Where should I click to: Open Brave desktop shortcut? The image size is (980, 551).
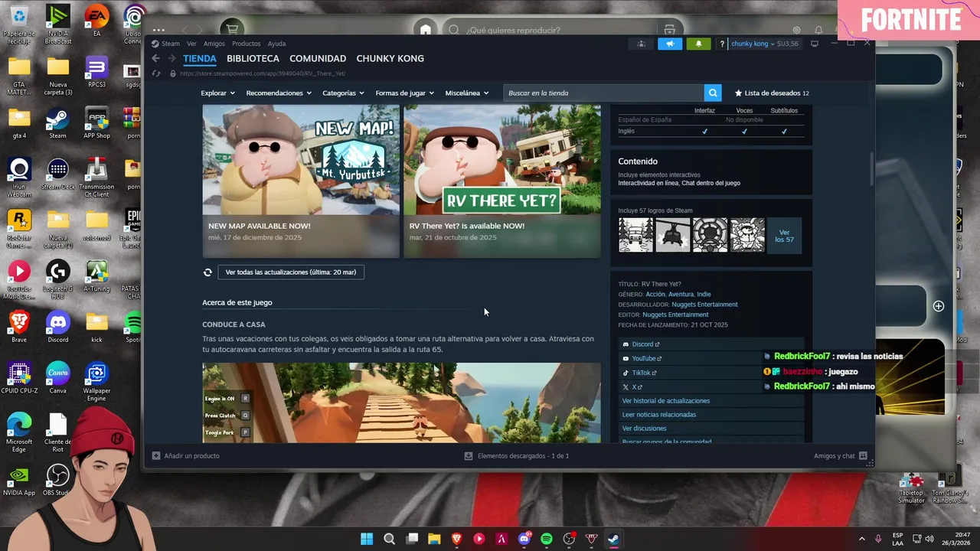tap(19, 327)
